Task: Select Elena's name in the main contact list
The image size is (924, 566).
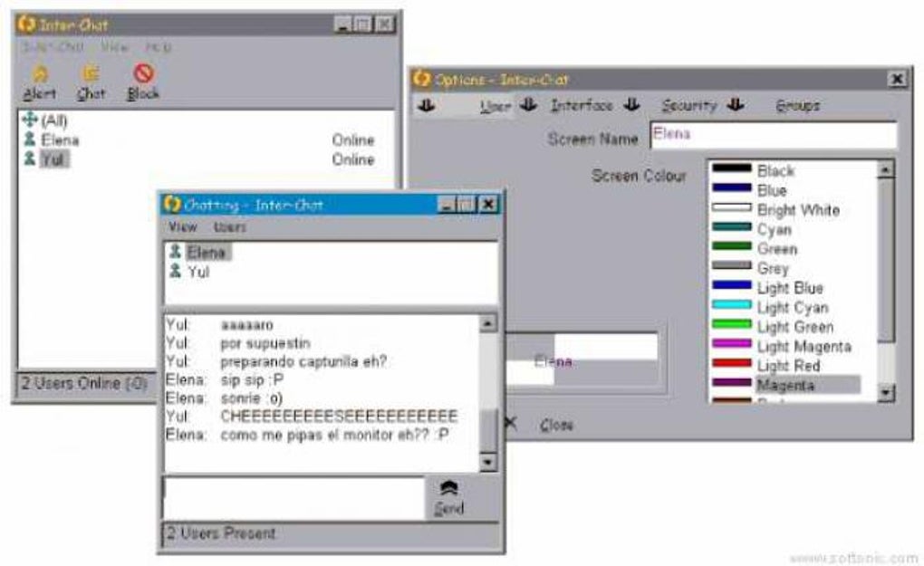Action: 60,140
